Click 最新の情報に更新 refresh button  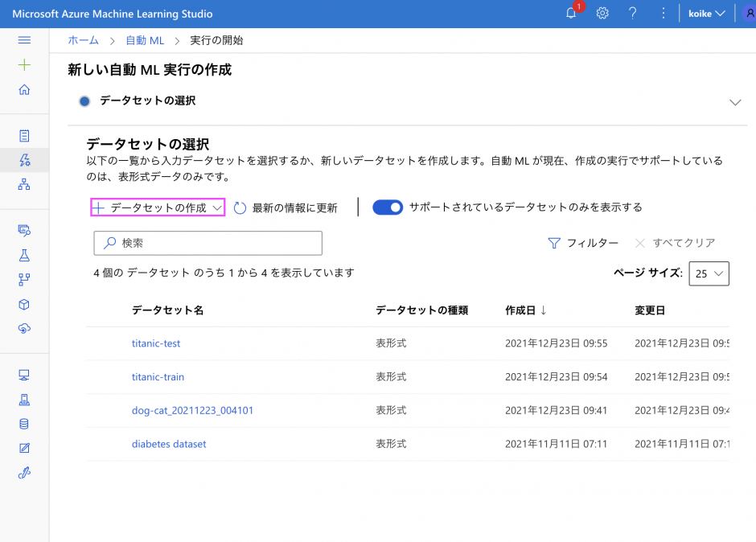(x=286, y=207)
